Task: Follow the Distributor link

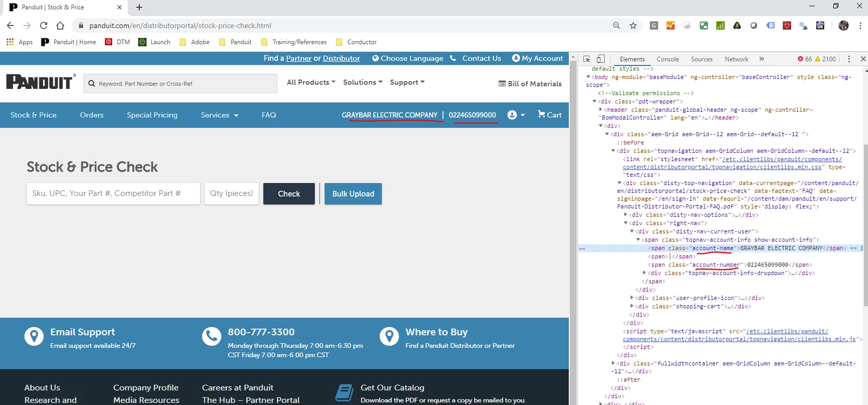Action: pos(341,58)
